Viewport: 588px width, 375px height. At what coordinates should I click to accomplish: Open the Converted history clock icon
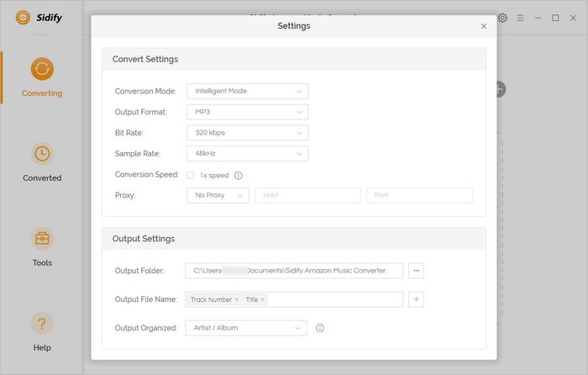[x=42, y=154]
